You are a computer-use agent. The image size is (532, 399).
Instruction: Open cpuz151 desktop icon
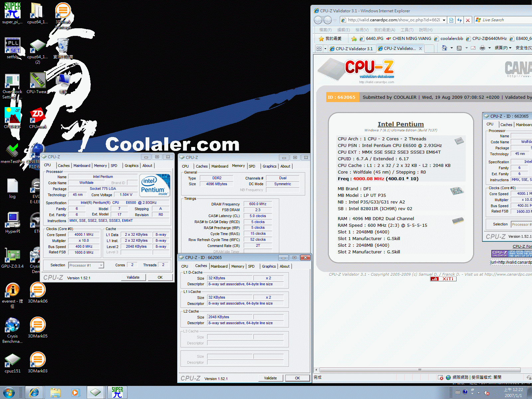(12, 363)
